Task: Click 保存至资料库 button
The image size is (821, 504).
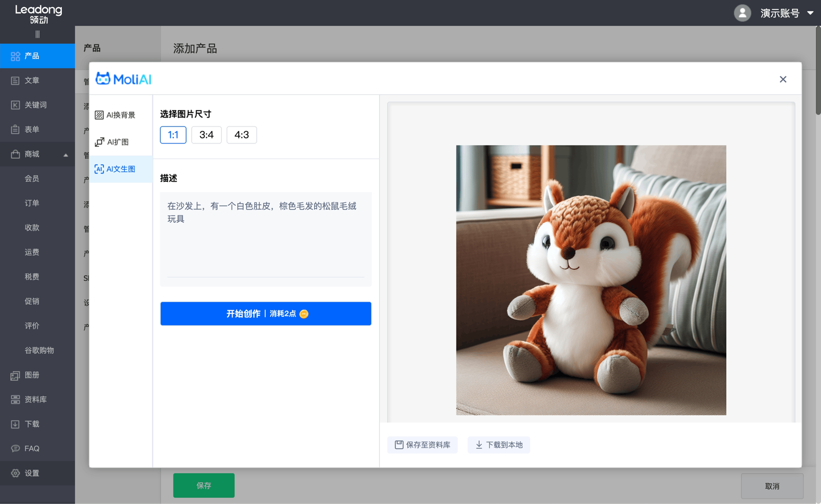Action: click(423, 445)
